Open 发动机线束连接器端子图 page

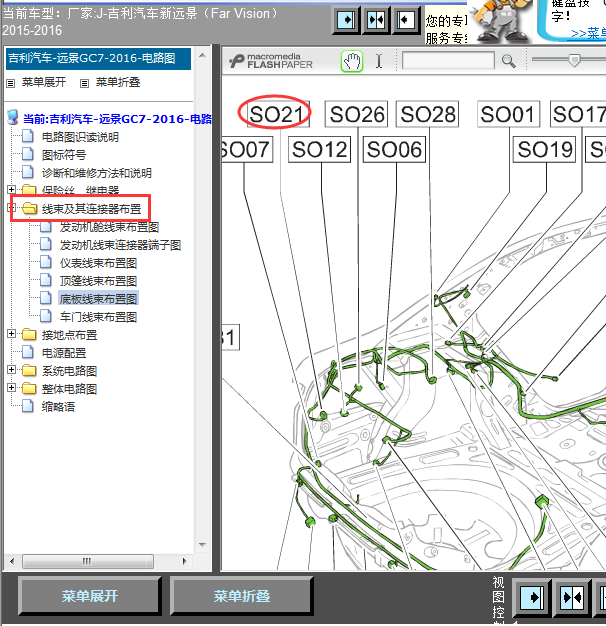120,245
